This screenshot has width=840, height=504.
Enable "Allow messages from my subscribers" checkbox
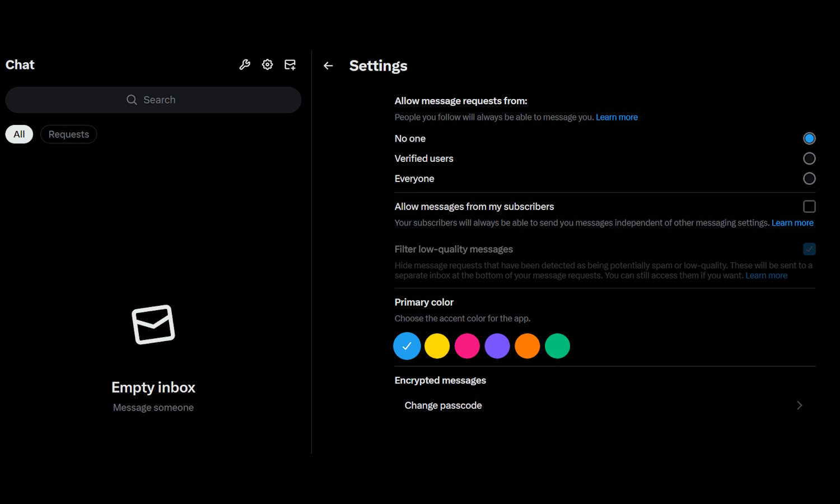pos(809,207)
